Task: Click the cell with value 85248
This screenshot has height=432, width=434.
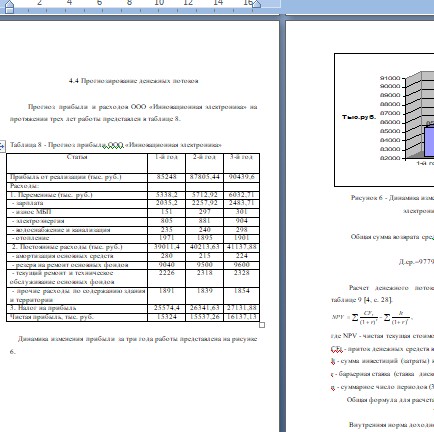Action: coord(166,177)
